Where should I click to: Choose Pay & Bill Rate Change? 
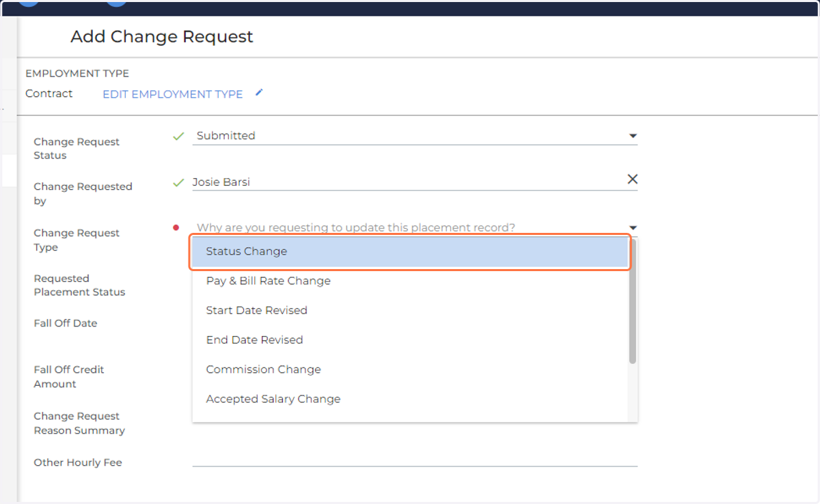click(x=410, y=281)
